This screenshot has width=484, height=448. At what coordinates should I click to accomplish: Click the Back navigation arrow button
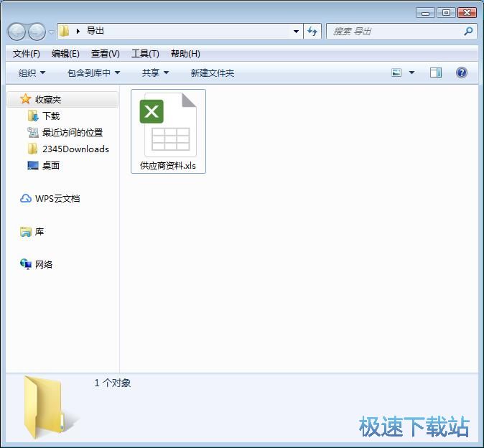point(17,32)
